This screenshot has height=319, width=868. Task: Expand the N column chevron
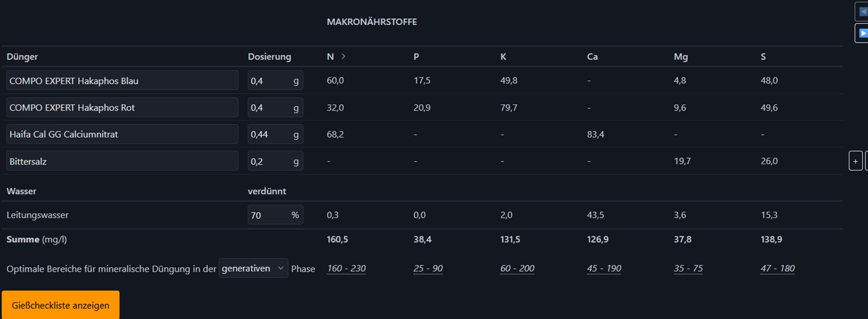[343, 56]
